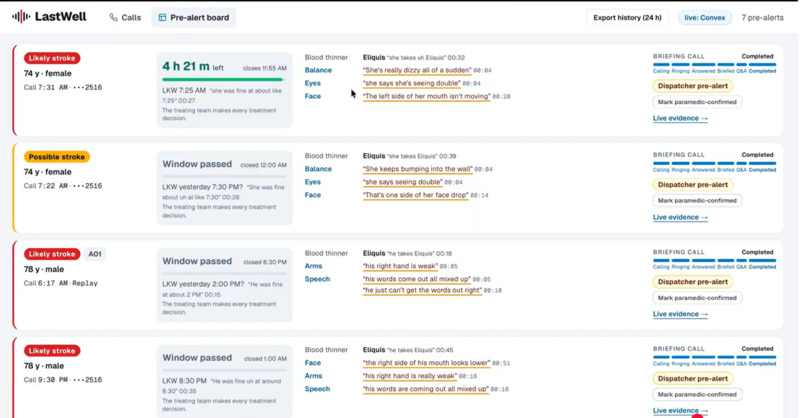Click the 4 h 21 m left progress bar

pos(224,80)
